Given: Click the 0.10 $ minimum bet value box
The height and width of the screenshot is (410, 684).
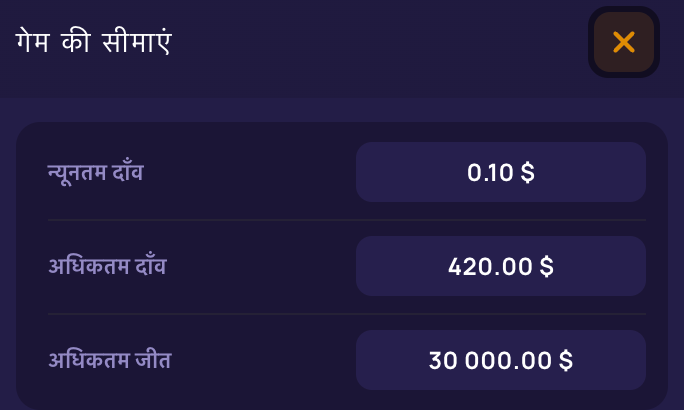Looking at the screenshot, I should [x=501, y=172].
